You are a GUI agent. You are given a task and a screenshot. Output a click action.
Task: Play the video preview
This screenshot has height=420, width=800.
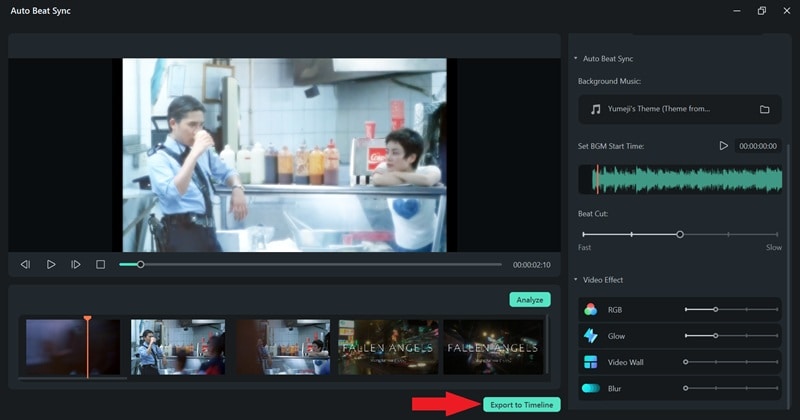tap(51, 264)
